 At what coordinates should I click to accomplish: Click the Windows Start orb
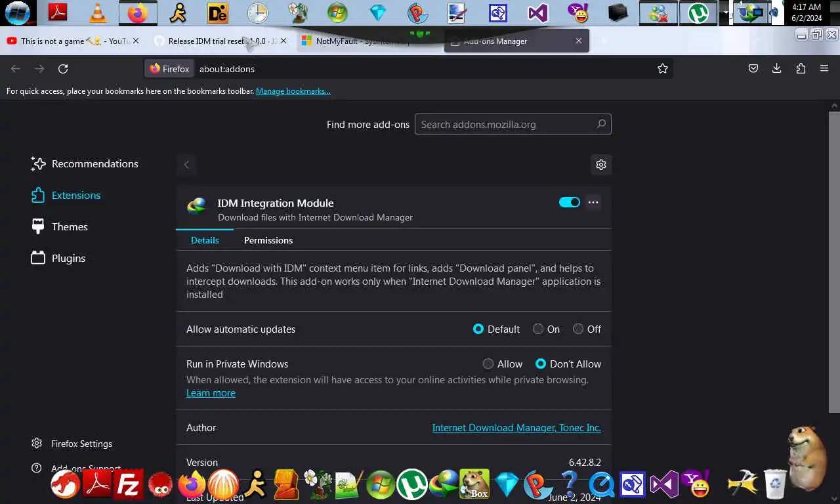click(18, 12)
